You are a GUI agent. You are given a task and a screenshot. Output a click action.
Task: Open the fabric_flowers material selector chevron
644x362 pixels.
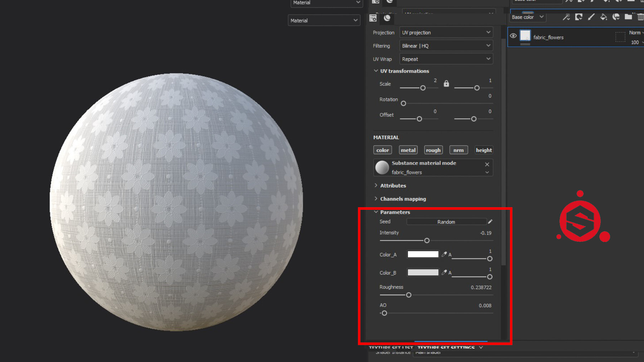[487, 172]
